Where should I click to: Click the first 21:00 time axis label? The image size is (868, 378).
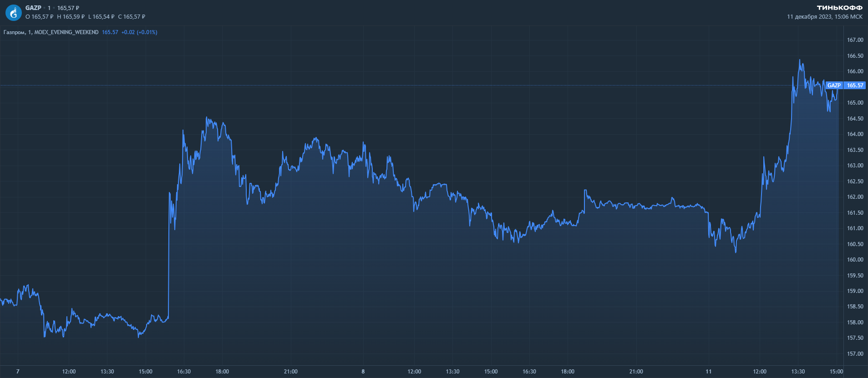tap(291, 372)
